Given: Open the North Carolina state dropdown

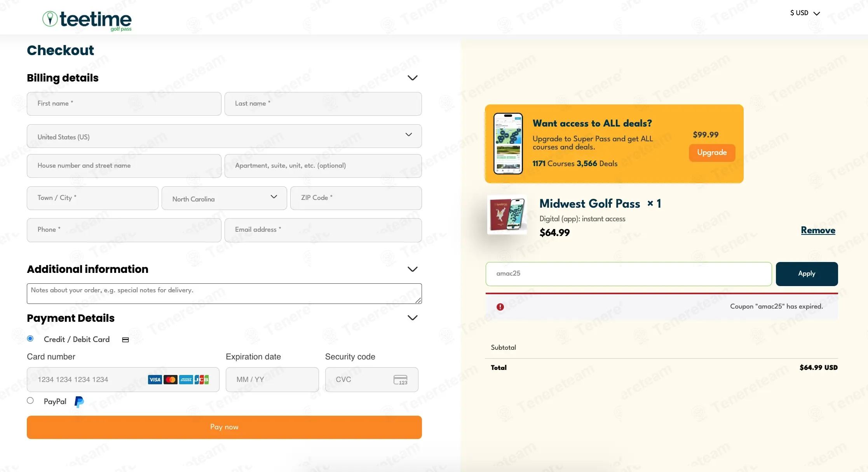Looking at the screenshot, I should (224, 198).
